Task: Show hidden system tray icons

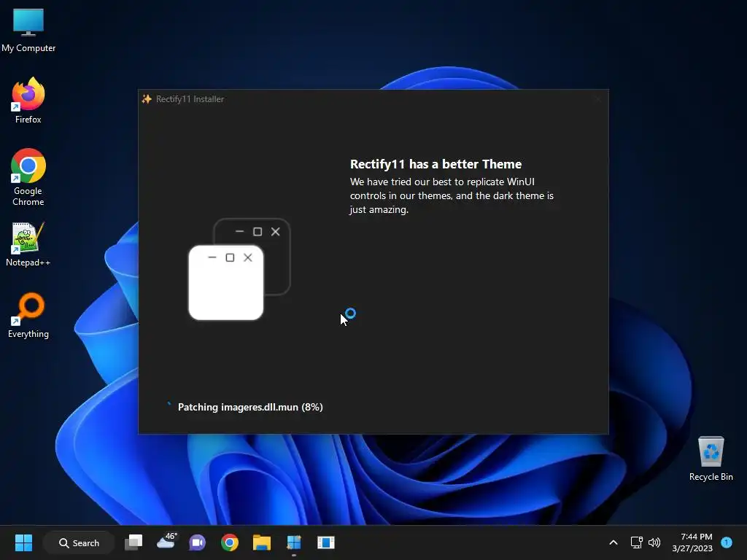Action: tap(614, 542)
